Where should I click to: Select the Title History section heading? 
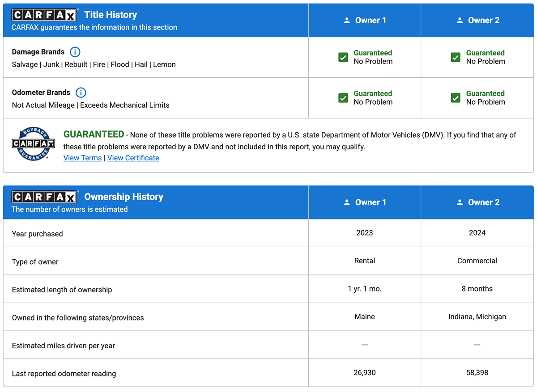(x=111, y=15)
